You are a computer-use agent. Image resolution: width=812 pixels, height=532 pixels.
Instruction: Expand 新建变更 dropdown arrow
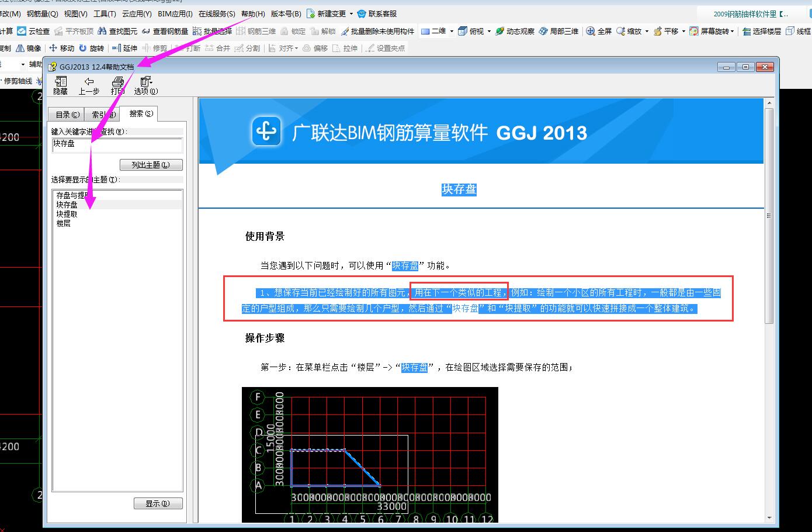351,13
